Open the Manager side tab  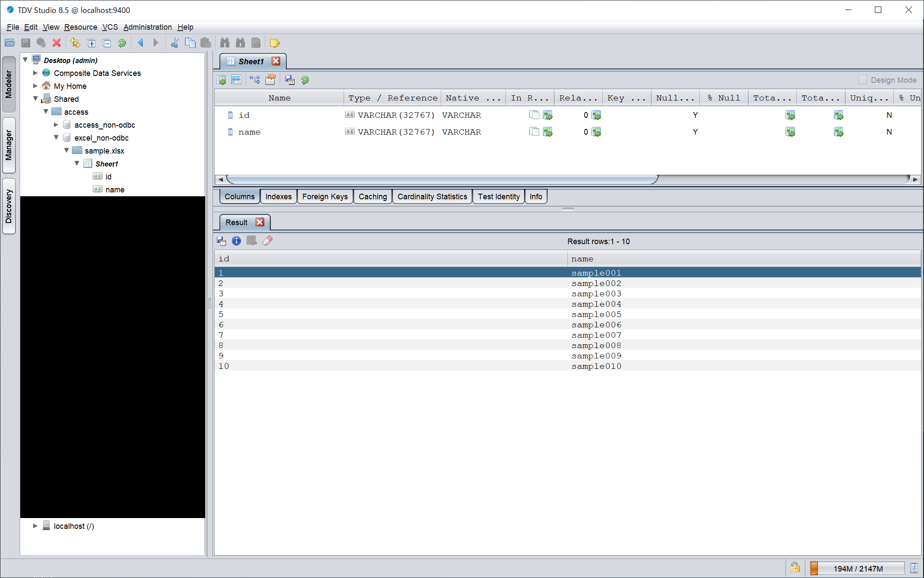click(9, 145)
